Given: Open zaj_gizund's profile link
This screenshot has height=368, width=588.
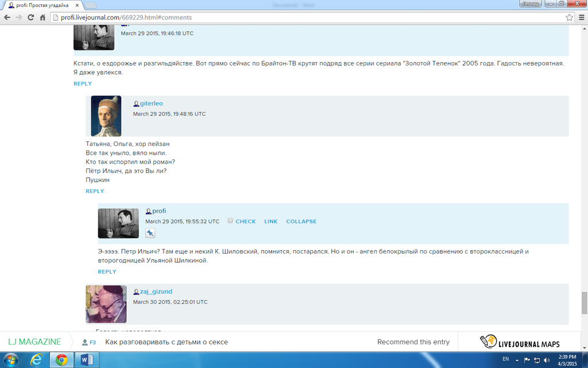Looking at the screenshot, I should (156, 292).
